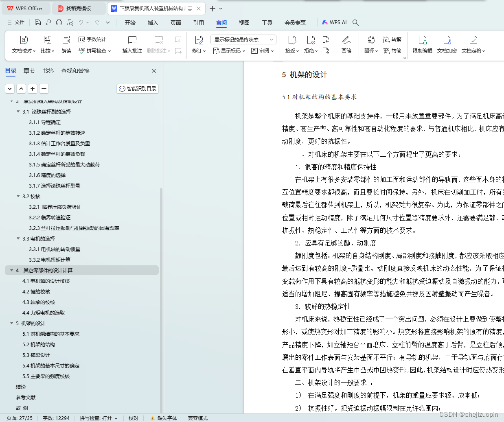The image size is (504, 422).
Task: Open the 比较 compare documents tool
Action: tap(47, 45)
